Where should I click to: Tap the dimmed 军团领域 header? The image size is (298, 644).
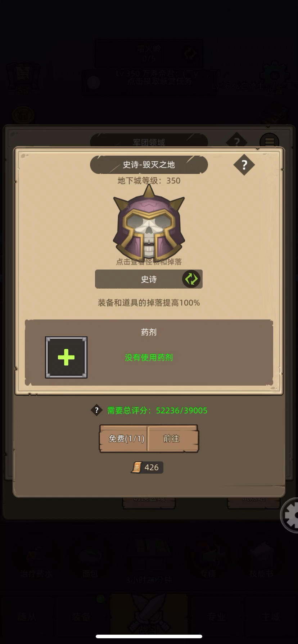[149, 142]
